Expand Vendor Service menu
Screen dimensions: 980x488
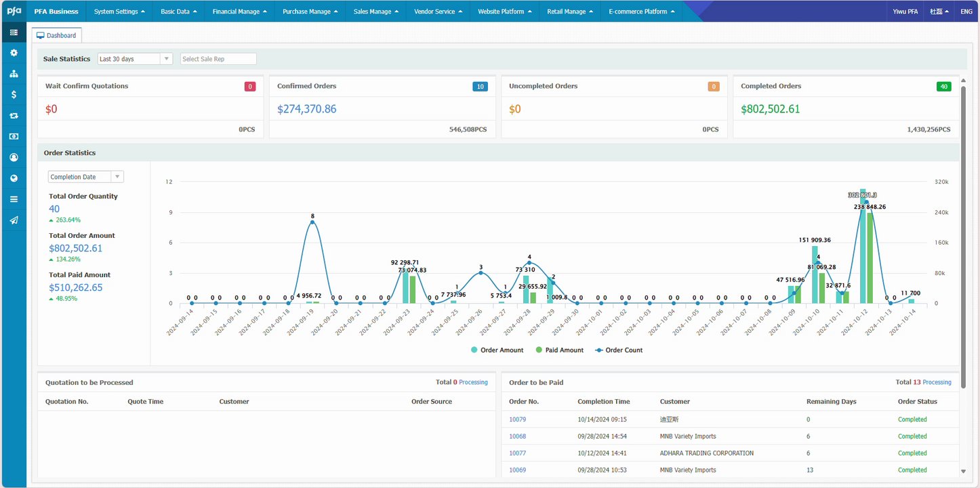[x=438, y=12]
